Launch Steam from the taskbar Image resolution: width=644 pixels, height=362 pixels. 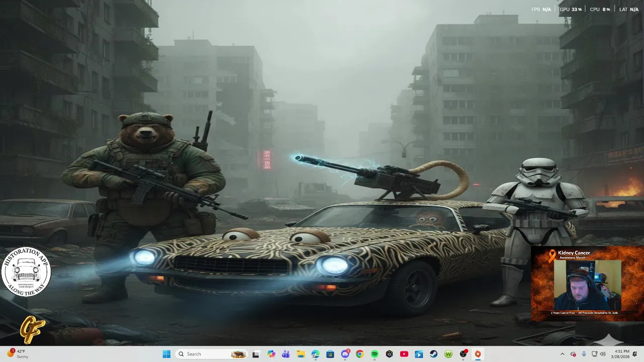(x=434, y=354)
